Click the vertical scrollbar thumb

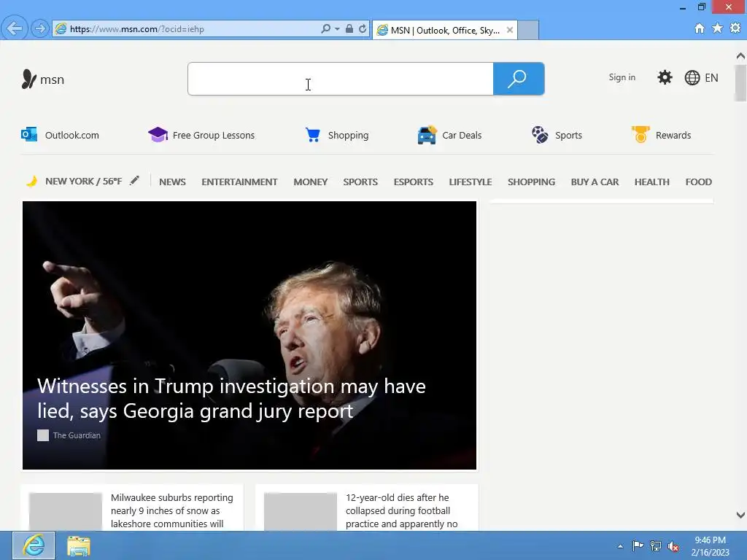tap(740, 83)
